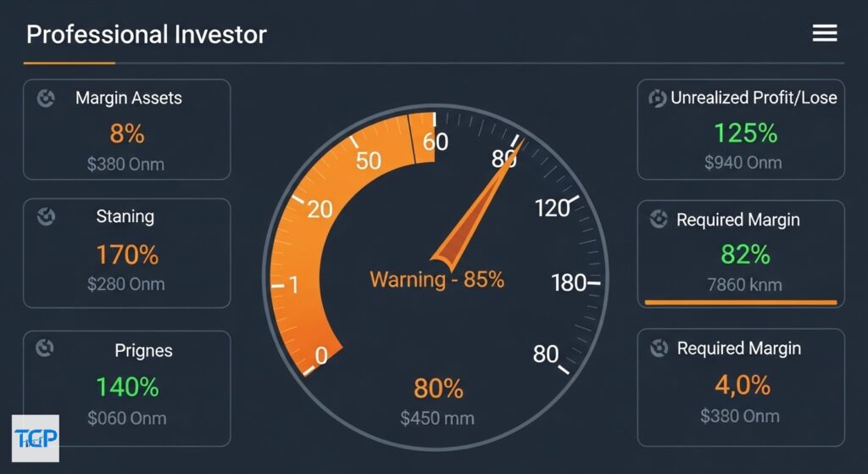868x474 pixels.
Task: Select the Prignes 140% value
Action: 127,387
